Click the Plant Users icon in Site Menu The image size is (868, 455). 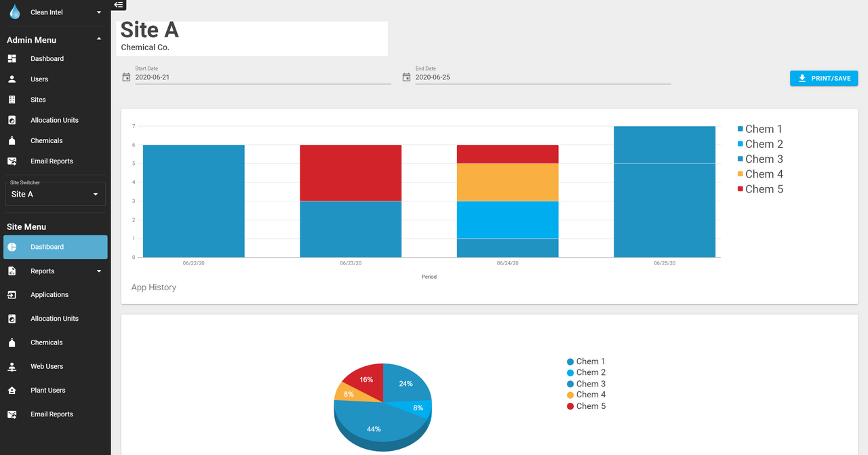coord(12,391)
